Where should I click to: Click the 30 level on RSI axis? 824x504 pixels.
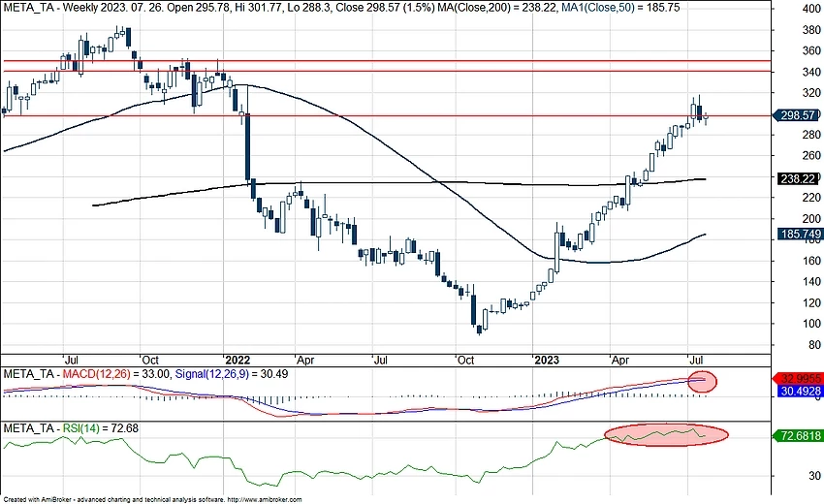(814, 476)
